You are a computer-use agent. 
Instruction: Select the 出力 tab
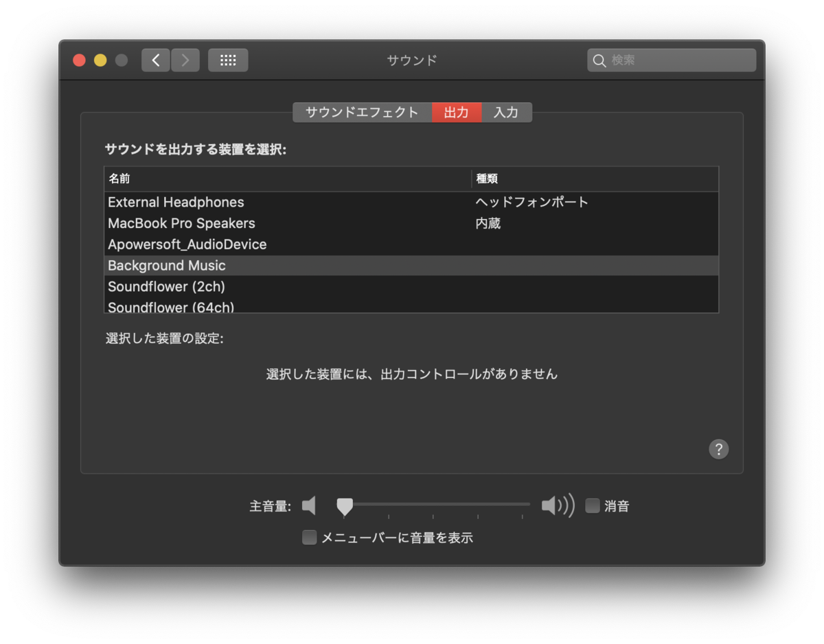coord(456,112)
